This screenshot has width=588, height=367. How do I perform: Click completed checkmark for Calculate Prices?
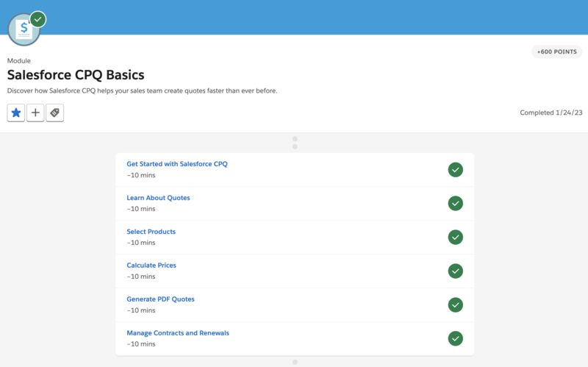pyautogui.click(x=455, y=271)
